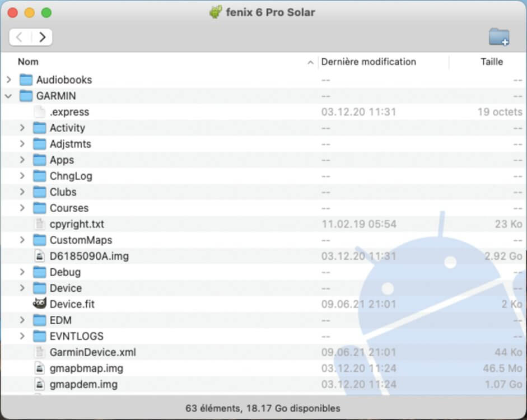Click the Audiobooks folder icon

pyautogui.click(x=26, y=80)
